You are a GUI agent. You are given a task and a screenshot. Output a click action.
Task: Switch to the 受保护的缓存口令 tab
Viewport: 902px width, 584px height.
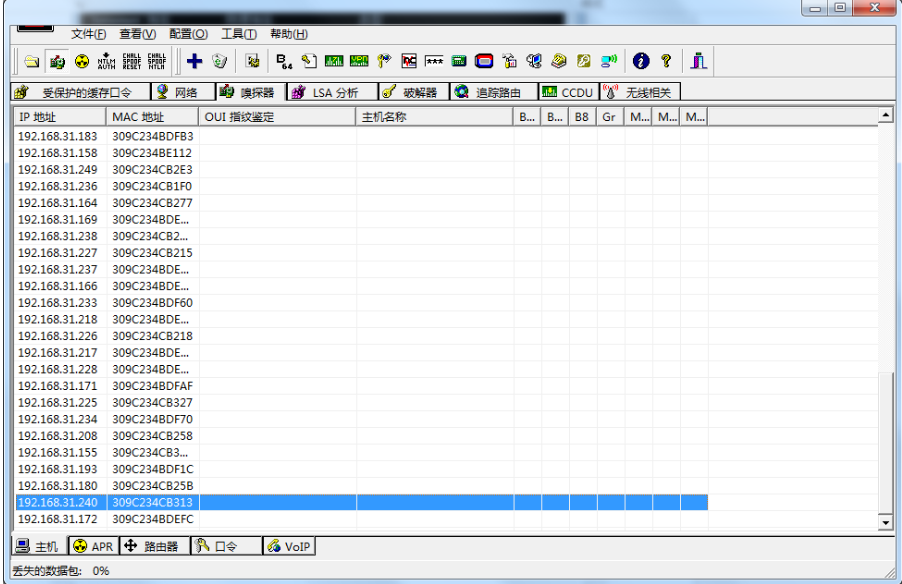pyautogui.click(x=80, y=92)
